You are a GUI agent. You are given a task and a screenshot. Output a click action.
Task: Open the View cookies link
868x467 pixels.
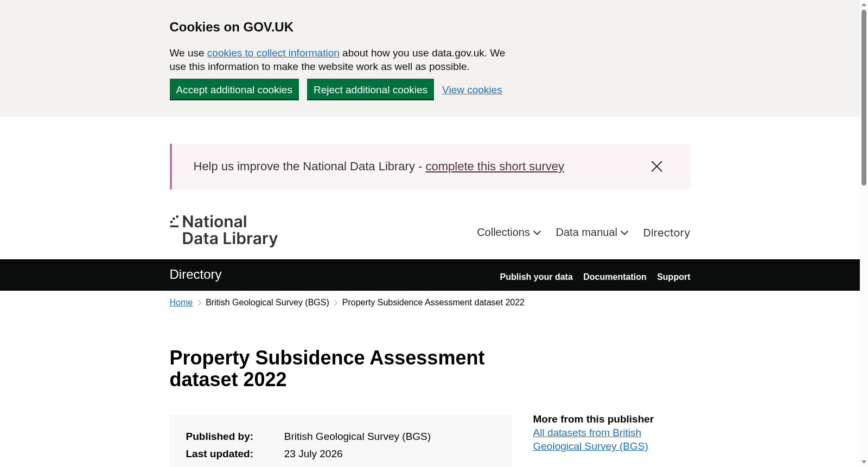472,90
